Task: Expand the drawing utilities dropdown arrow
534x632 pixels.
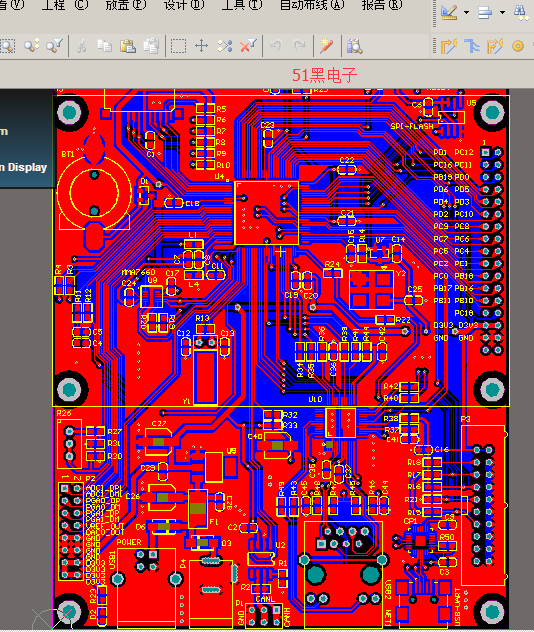Action: point(466,12)
